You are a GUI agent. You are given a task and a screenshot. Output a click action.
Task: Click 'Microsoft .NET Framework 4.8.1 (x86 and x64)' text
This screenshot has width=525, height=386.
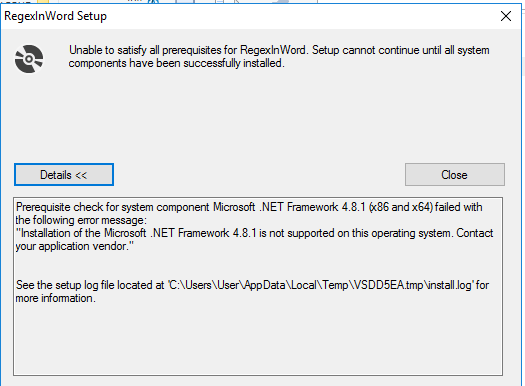(323, 207)
